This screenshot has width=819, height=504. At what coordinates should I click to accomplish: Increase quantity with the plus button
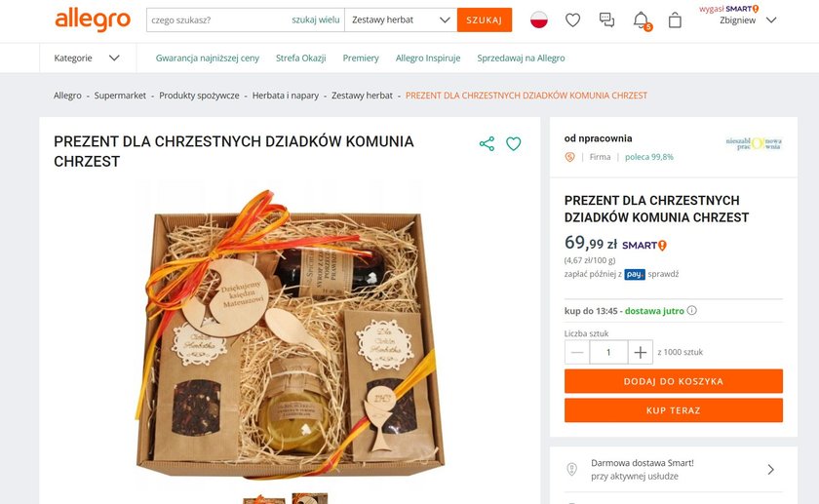point(641,352)
